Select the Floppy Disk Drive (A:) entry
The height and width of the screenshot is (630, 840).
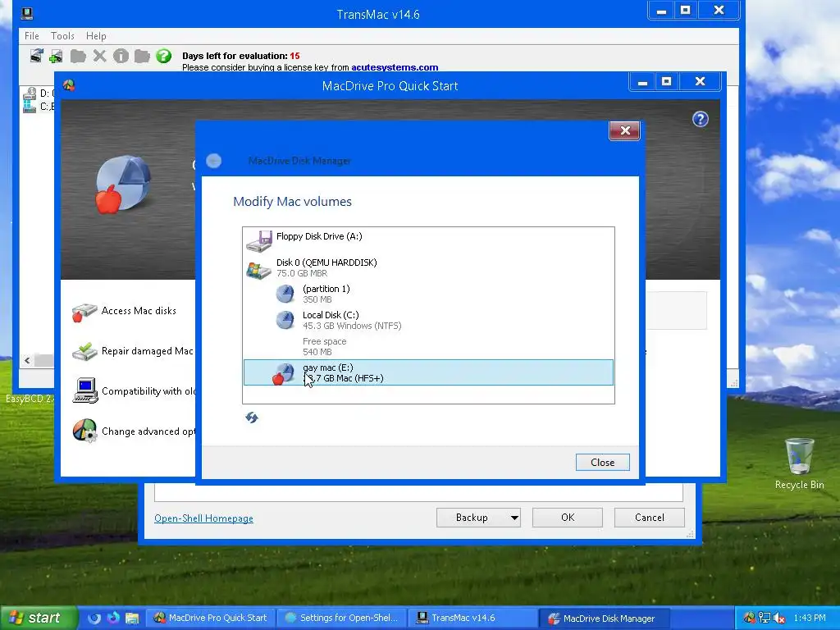coord(428,242)
